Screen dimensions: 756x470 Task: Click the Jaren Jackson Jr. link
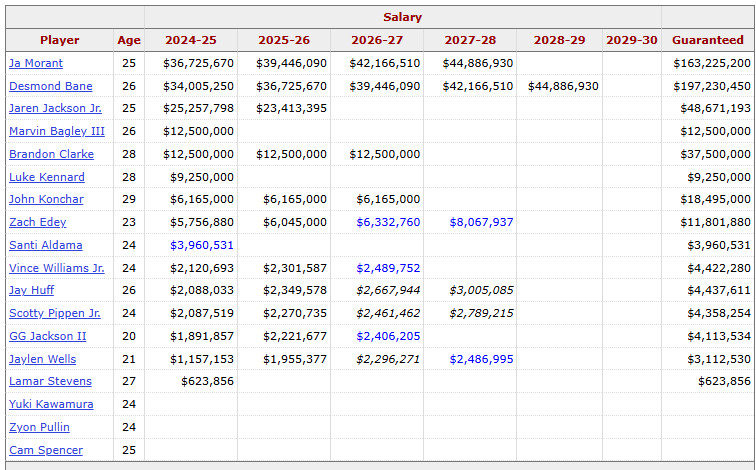[55, 108]
